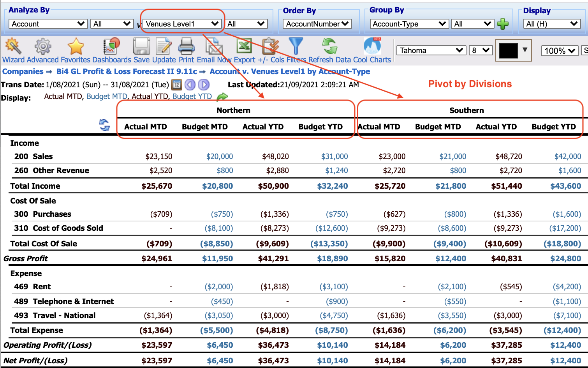Open the Wizard tool
This screenshot has width=588, height=368.
pyautogui.click(x=13, y=46)
